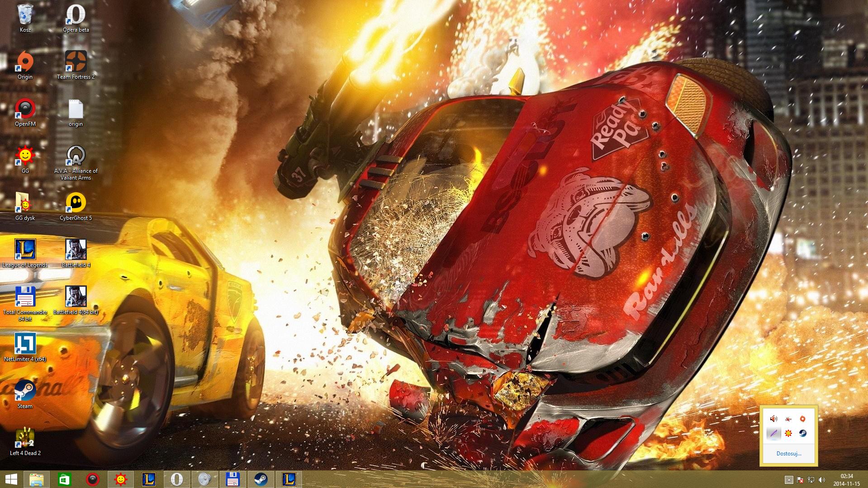This screenshot has width=868, height=488.
Task: Click the purple feather icon in tray popup
Action: 774,433
